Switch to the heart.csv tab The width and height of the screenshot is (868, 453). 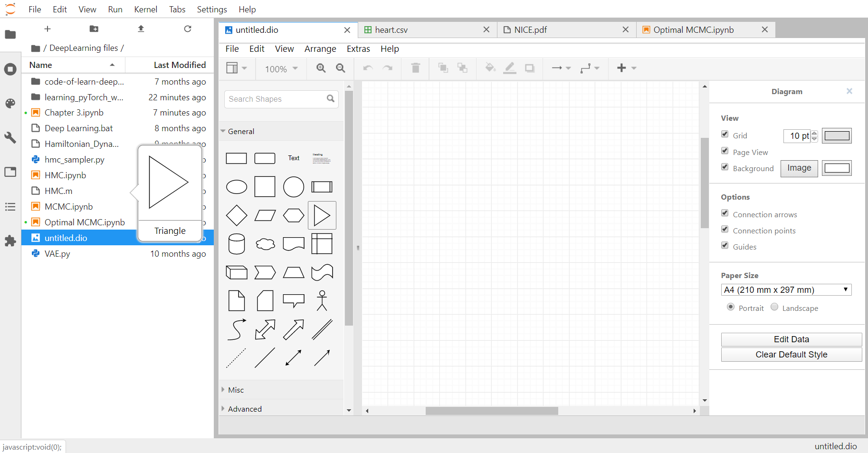click(x=391, y=30)
